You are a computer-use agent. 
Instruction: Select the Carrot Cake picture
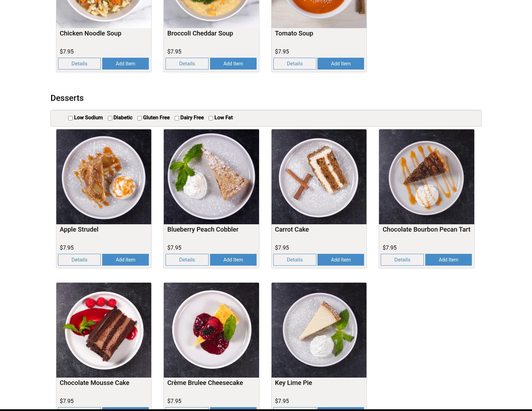click(319, 177)
